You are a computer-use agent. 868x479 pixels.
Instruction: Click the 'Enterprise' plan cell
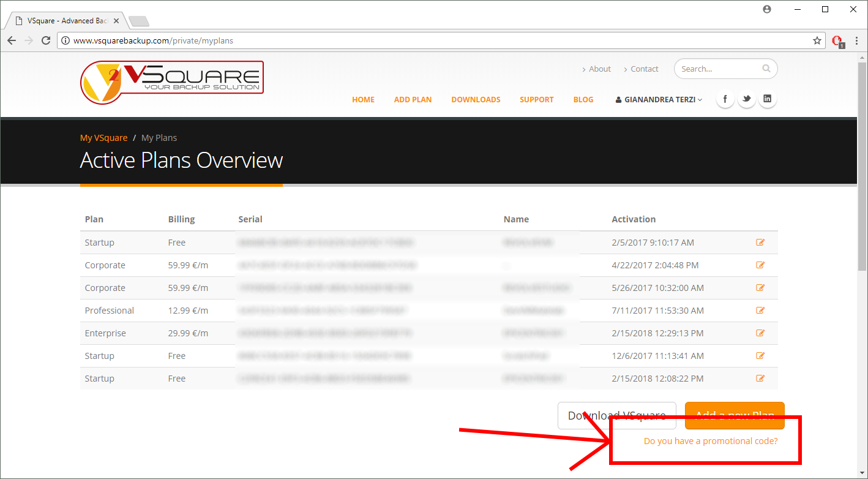105,333
